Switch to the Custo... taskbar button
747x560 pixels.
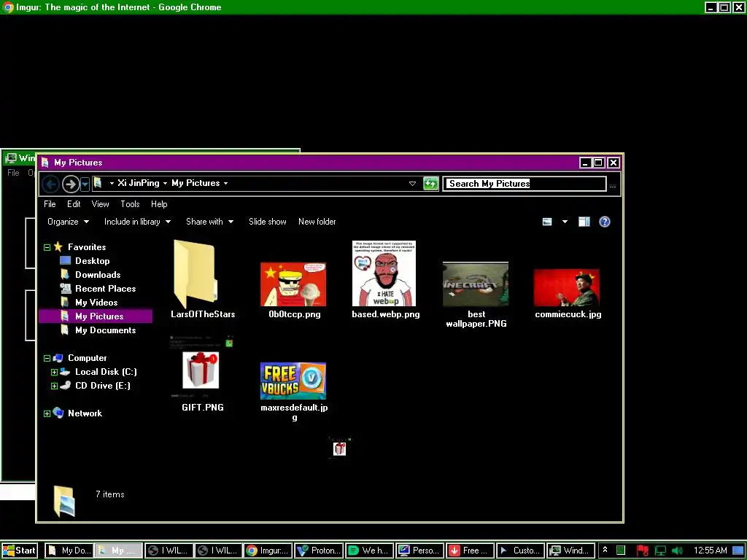tap(520, 551)
